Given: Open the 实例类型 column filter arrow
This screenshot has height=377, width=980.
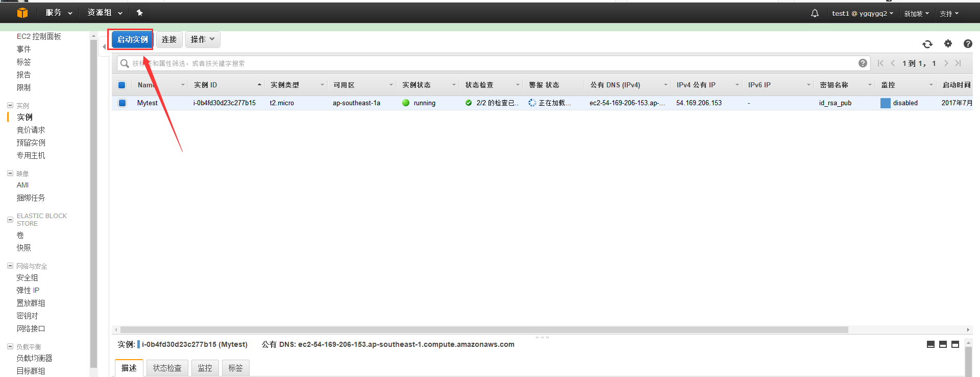Looking at the screenshot, I should click(x=322, y=85).
